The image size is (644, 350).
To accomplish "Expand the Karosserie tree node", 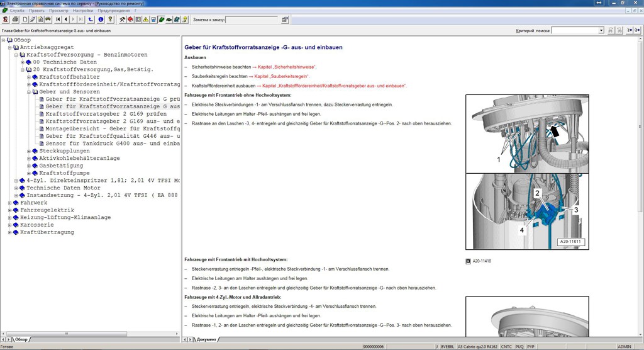I will 10,225.
